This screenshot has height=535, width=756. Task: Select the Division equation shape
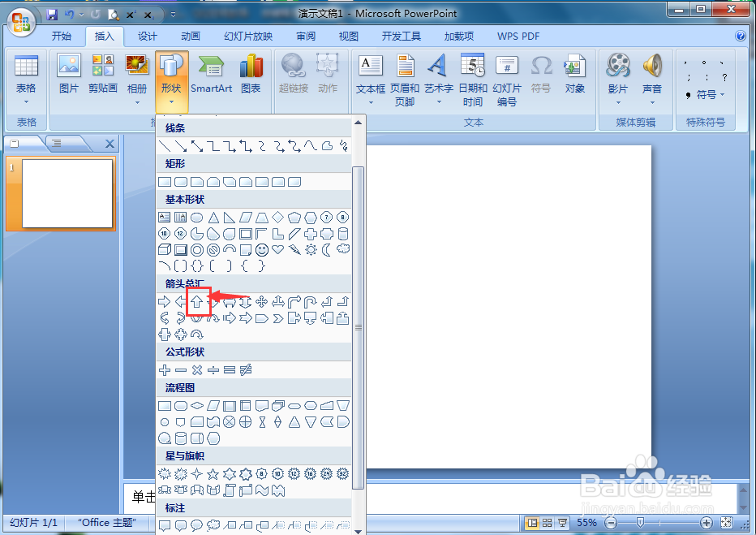coord(213,370)
